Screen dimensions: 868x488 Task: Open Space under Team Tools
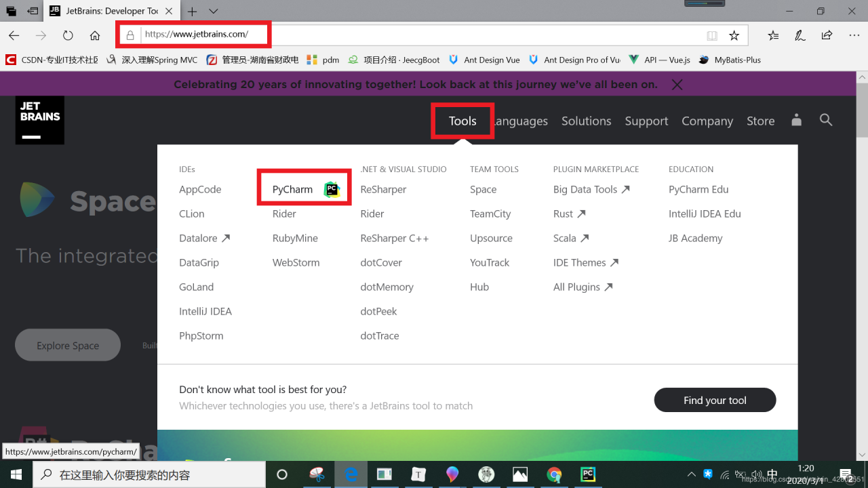[x=483, y=189]
